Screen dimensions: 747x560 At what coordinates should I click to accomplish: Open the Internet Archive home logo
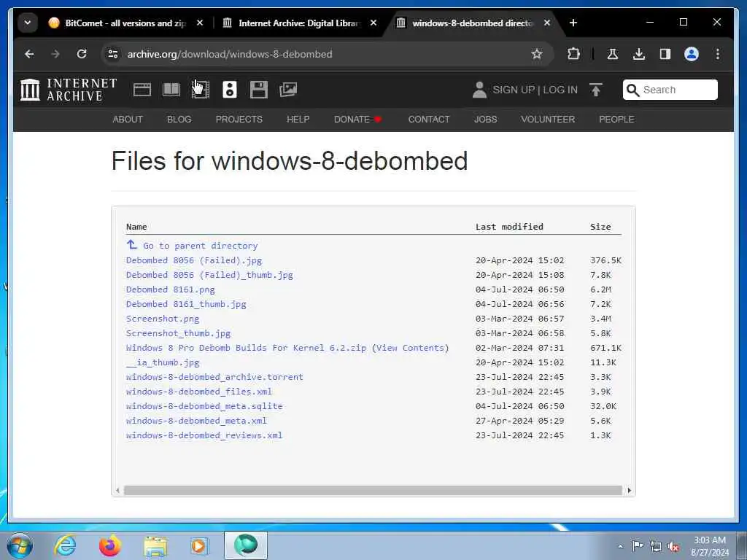pyautogui.click(x=69, y=90)
